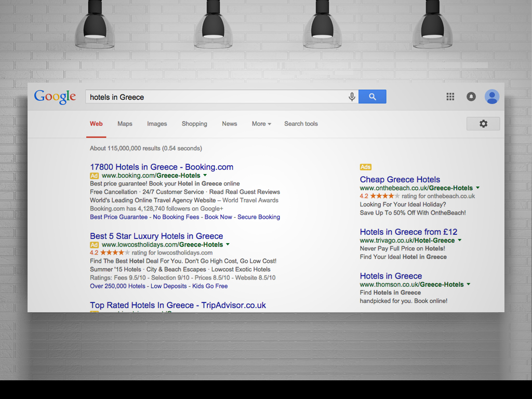Expand the More dropdown menu
This screenshot has height=399, width=532.
261,124
